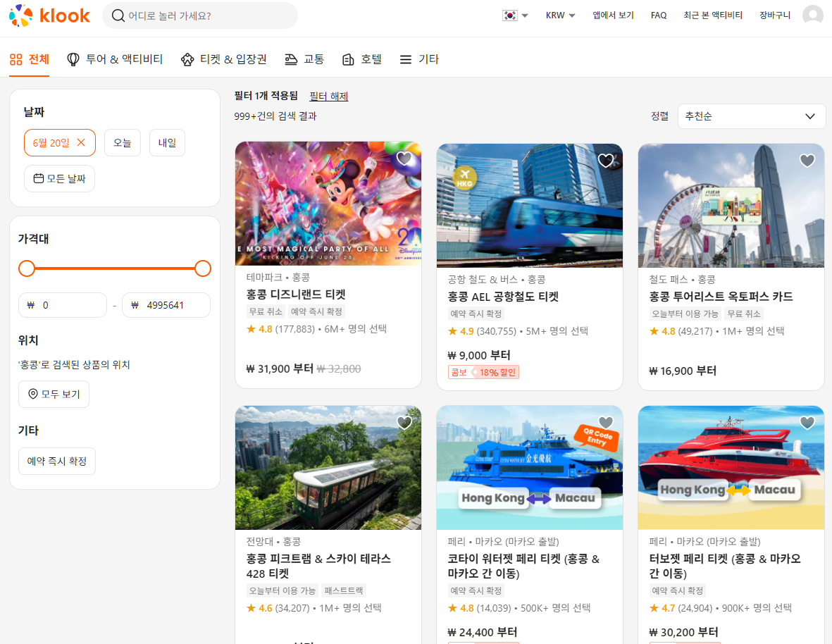Favorite the 피크트램 card heart icon

pyautogui.click(x=404, y=422)
